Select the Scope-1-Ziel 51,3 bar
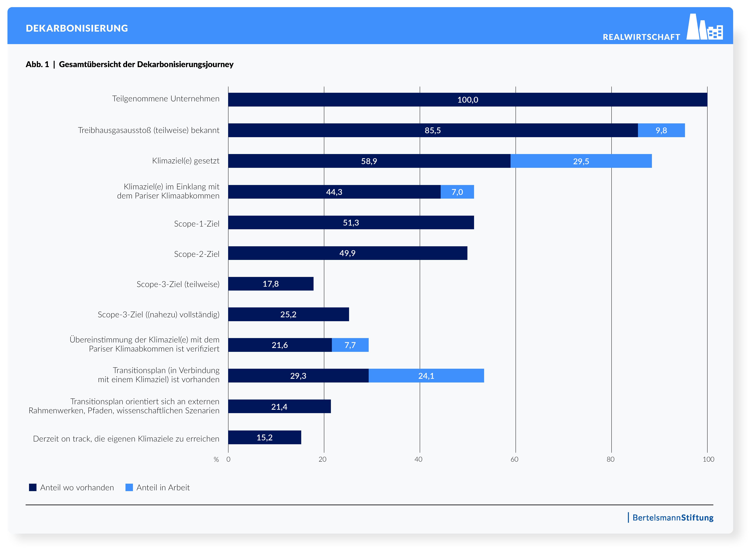The image size is (756, 555). click(x=351, y=223)
